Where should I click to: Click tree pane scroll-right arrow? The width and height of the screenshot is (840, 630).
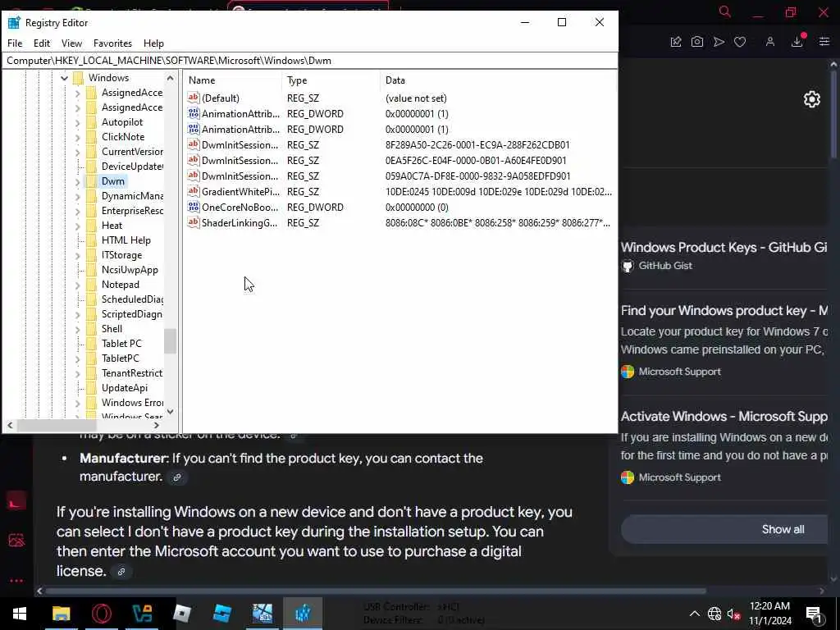tap(157, 426)
